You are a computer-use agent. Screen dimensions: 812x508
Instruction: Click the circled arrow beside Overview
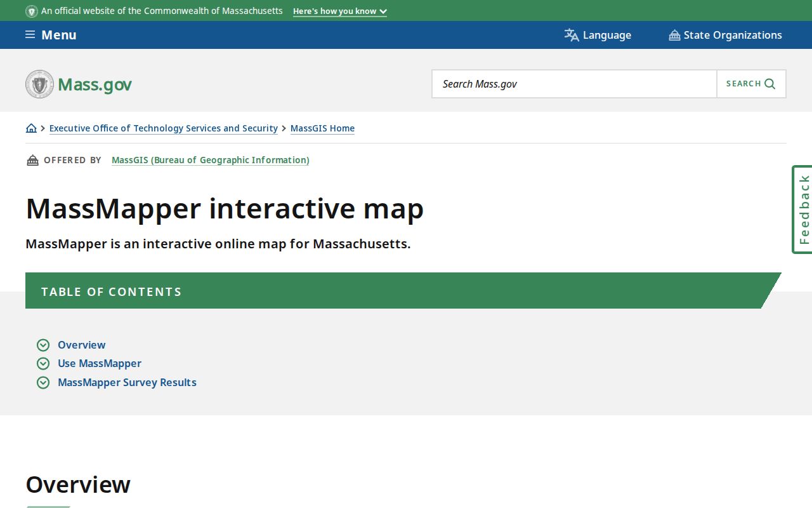point(43,345)
